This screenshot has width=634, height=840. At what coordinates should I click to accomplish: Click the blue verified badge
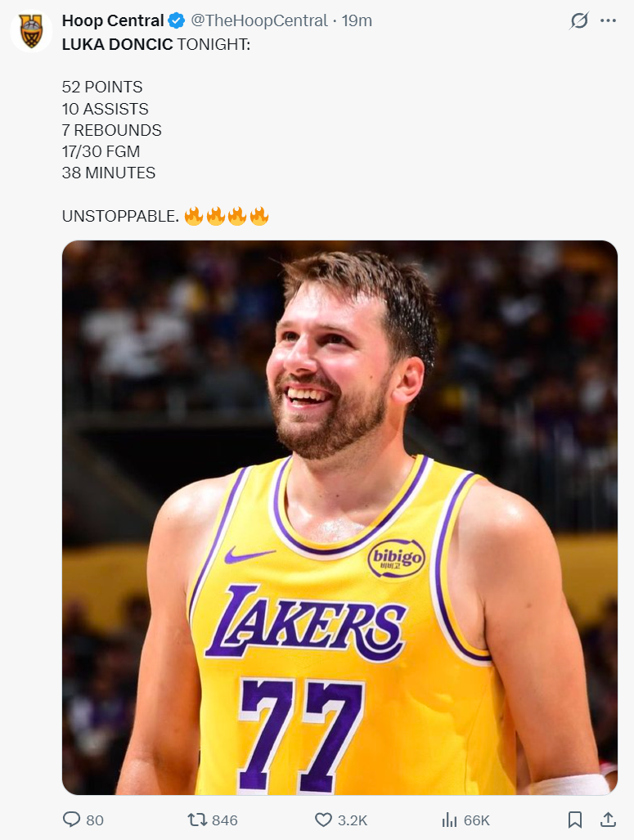(x=177, y=21)
